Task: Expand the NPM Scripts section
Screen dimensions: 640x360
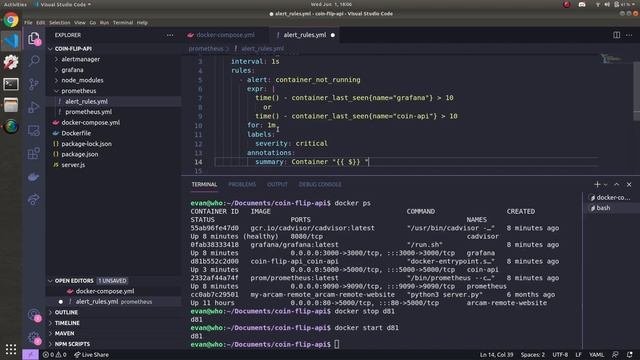Action: (72, 344)
